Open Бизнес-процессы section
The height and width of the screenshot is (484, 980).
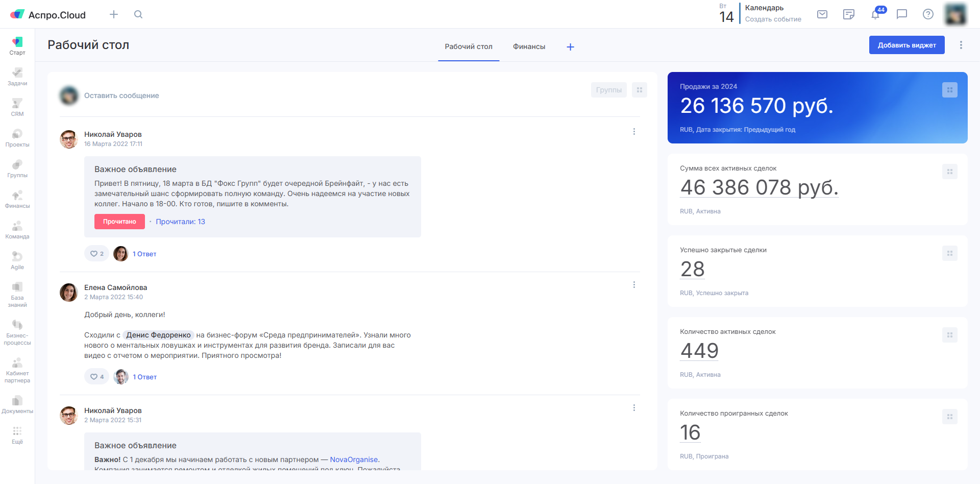coord(17,332)
